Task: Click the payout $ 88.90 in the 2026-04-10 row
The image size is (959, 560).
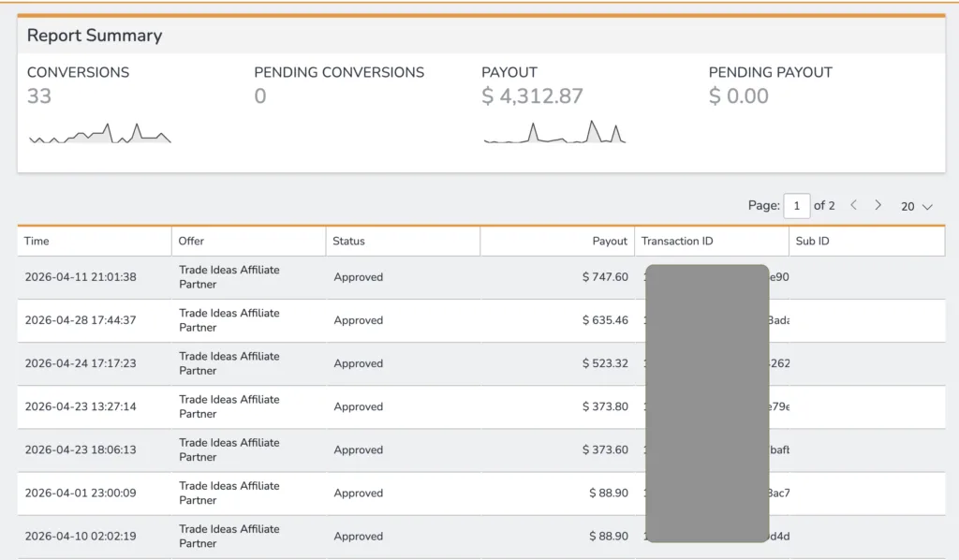Action: pyautogui.click(x=609, y=537)
